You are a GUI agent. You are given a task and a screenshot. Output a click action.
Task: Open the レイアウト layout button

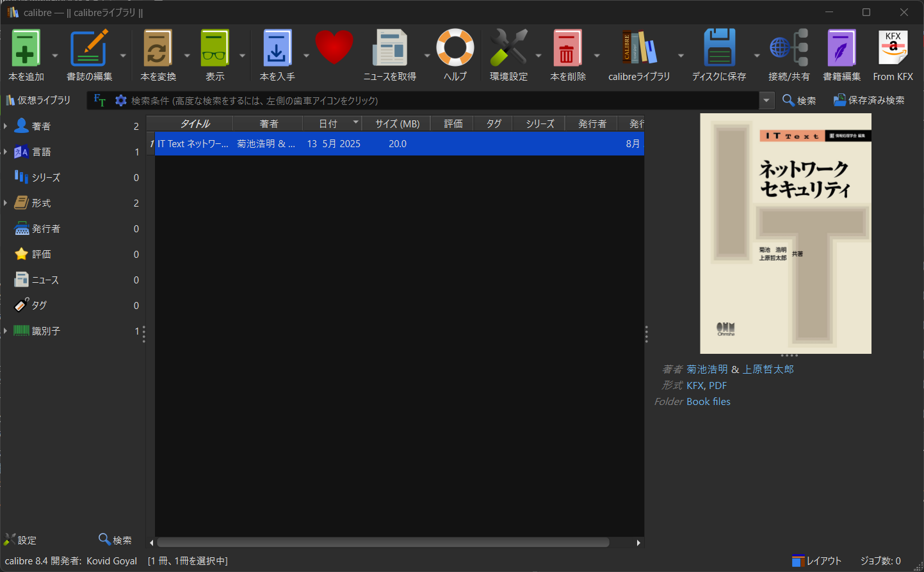pos(816,561)
